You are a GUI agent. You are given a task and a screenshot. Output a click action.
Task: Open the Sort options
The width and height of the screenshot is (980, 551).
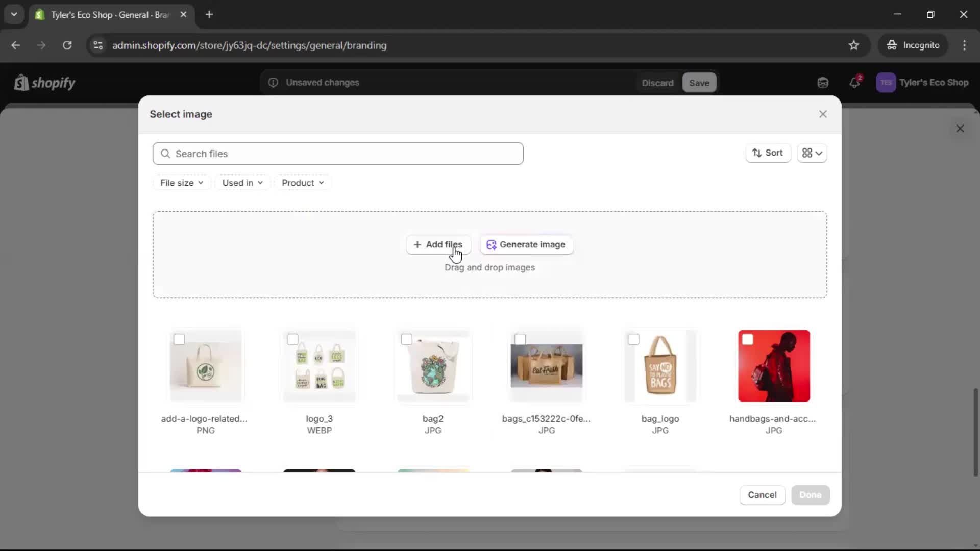click(x=768, y=153)
